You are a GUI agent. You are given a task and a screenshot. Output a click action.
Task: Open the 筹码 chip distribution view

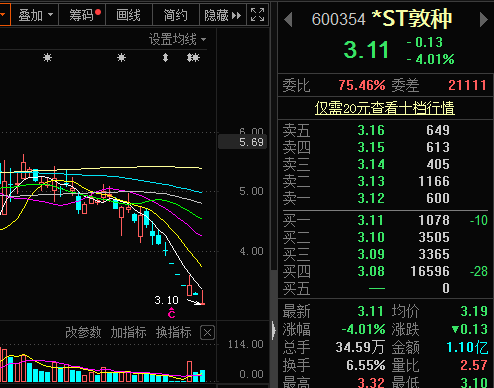[82, 15]
